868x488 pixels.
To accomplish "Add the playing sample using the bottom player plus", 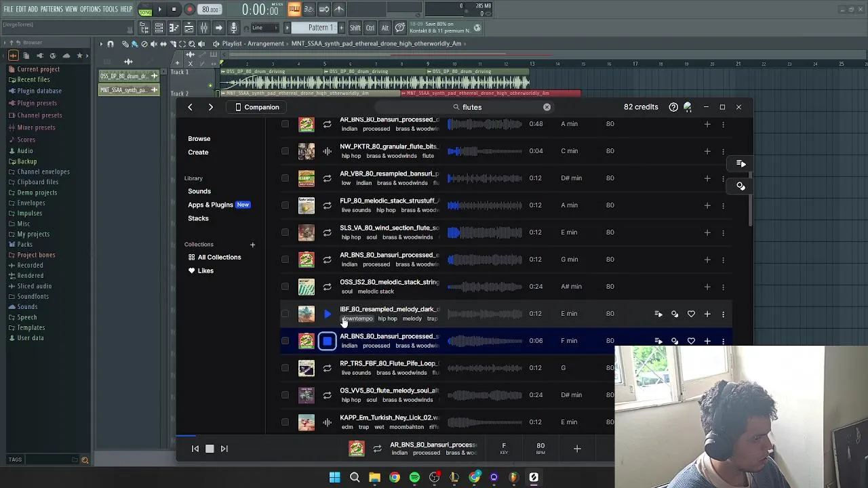I will click(577, 449).
